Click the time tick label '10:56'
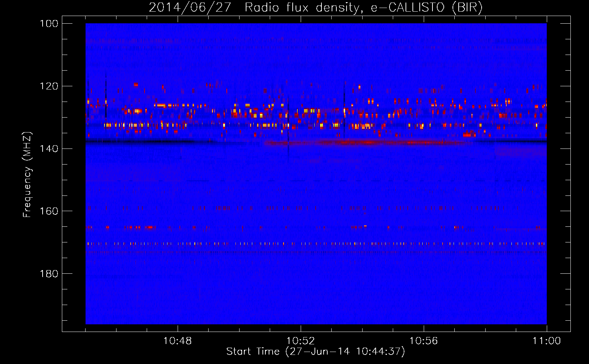This screenshot has height=364, width=589. [424, 341]
